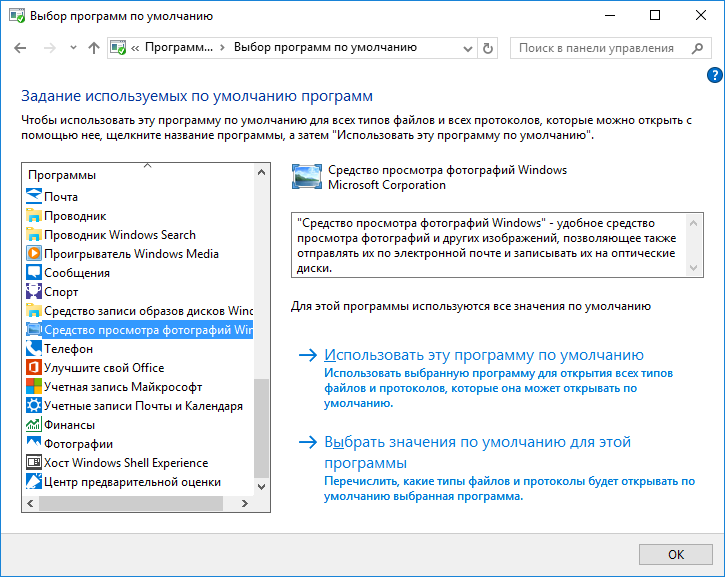Open Программ... breadcrumb in address bar
Image resolution: width=725 pixels, height=577 pixels.
(x=179, y=47)
